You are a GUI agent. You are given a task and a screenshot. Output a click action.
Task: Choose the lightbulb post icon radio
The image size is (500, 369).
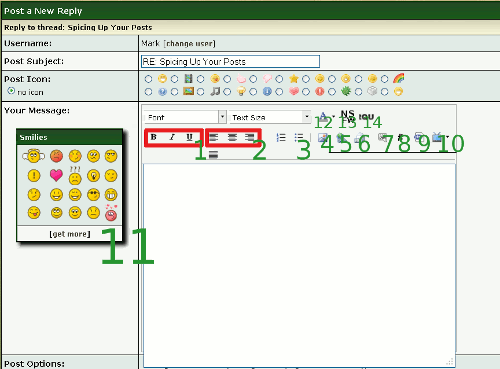coord(227,92)
